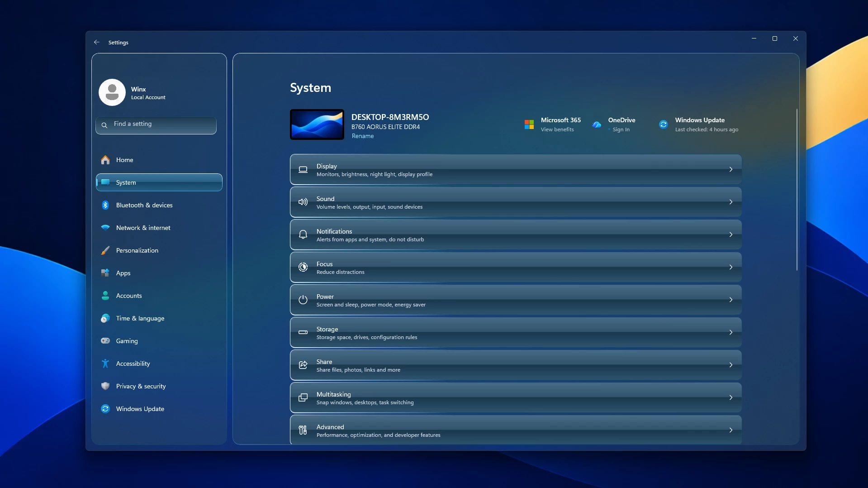Click the Focus icon
The width and height of the screenshot is (868, 488).
tap(303, 267)
